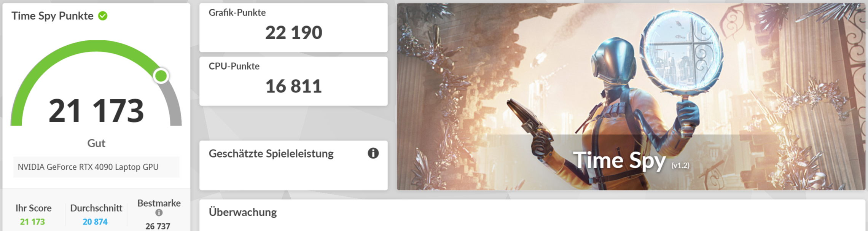Click the 16 811 CPU score
This screenshot has height=231, width=868.
pos(293,86)
